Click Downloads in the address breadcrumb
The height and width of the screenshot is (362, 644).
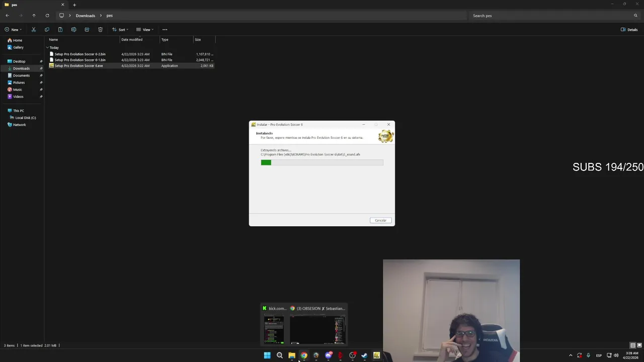click(86, 16)
